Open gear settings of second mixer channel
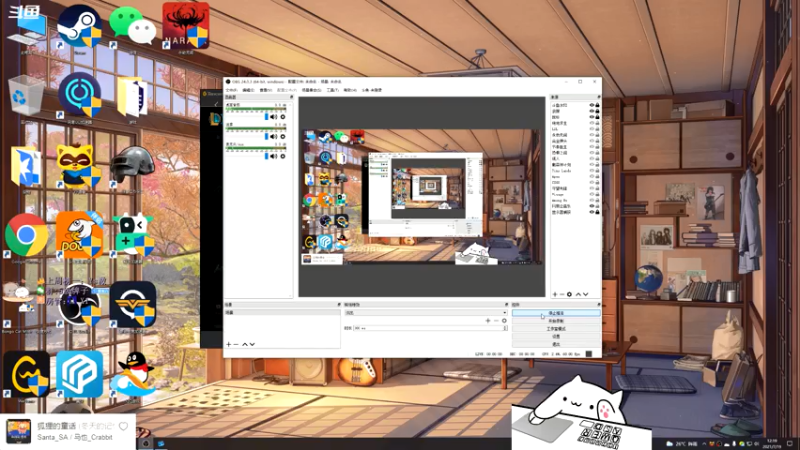Image resolution: width=800 pixels, height=450 pixels. (283, 137)
